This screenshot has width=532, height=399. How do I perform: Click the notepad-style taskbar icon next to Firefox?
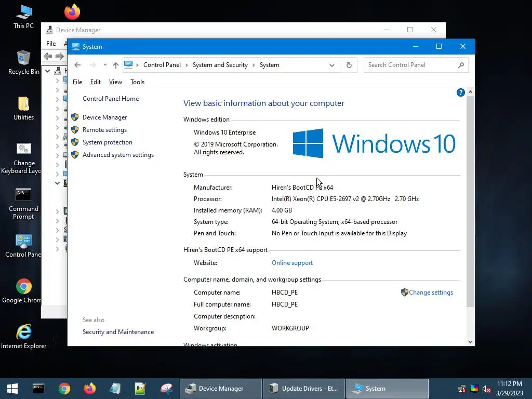click(115, 389)
